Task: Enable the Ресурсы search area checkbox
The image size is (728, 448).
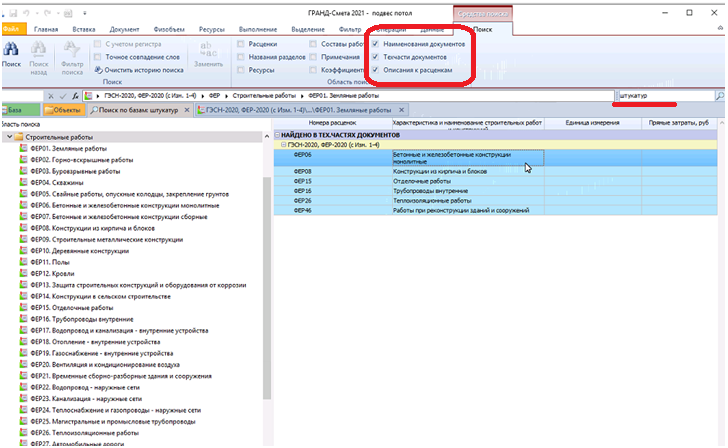Action: coord(240,70)
